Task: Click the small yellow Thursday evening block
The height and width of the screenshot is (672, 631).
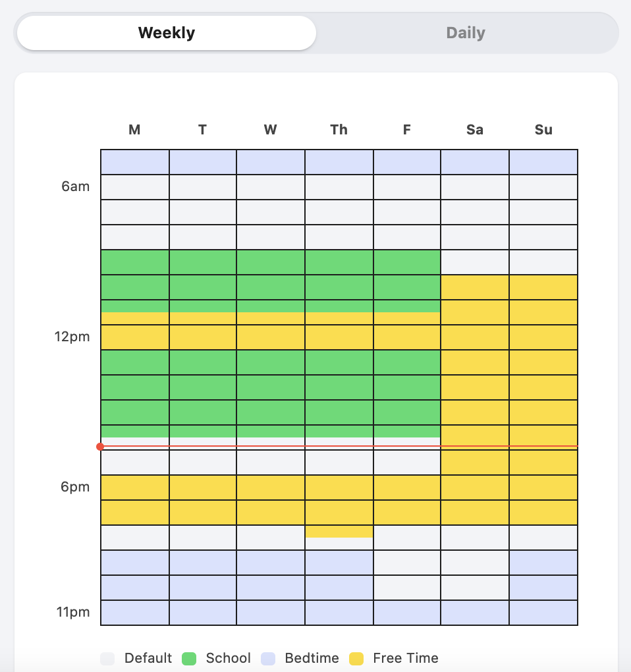Action: pyautogui.click(x=339, y=532)
